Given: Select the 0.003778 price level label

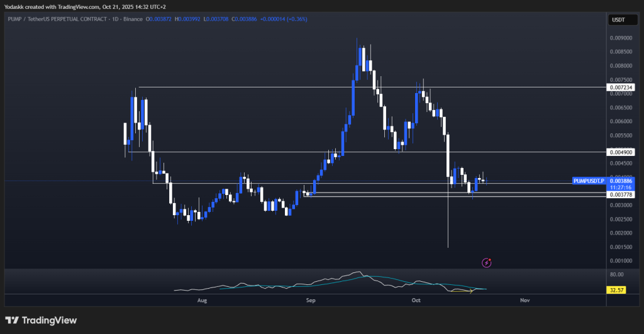Looking at the screenshot, I should click(621, 195).
